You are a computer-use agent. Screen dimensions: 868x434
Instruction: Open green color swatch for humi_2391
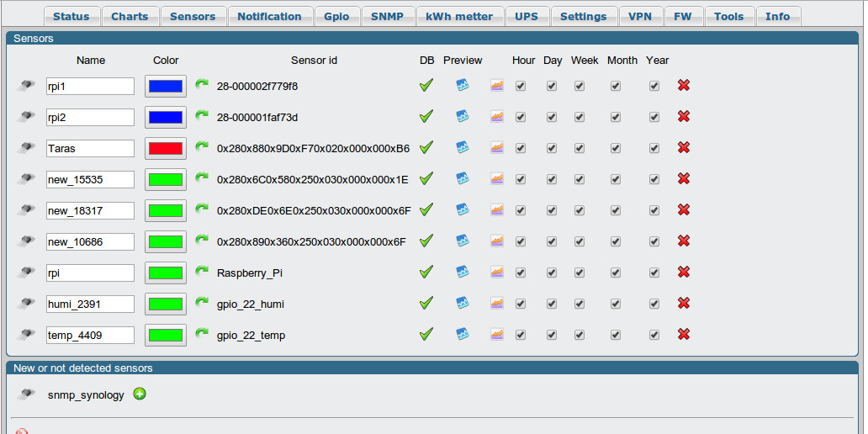pos(166,304)
